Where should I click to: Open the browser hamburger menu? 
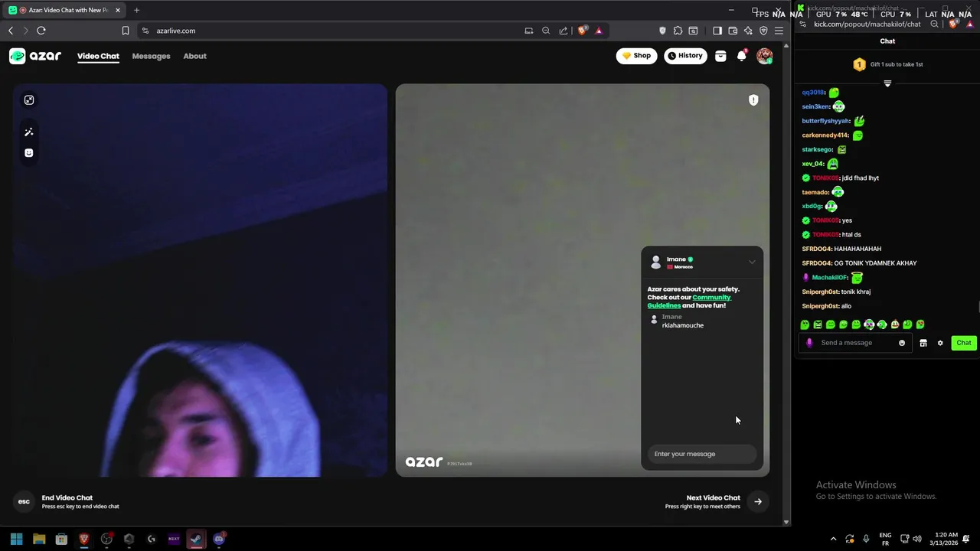[x=779, y=31]
